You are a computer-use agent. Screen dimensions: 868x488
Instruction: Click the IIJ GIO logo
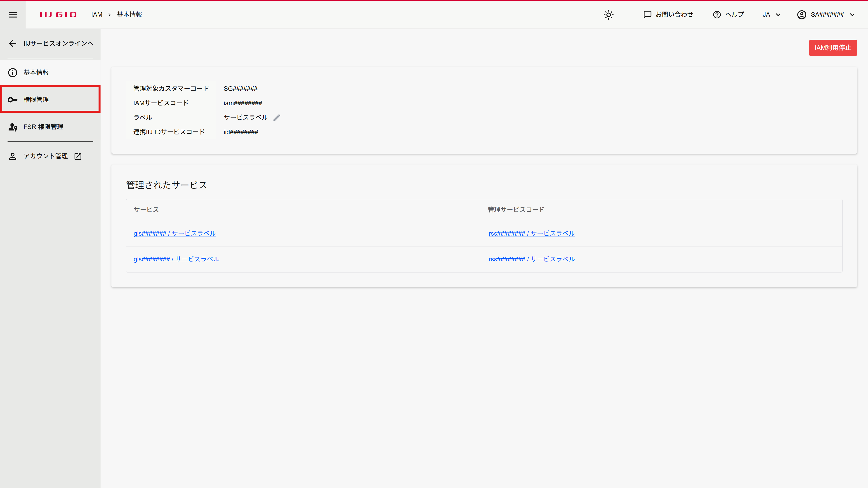(x=58, y=14)
